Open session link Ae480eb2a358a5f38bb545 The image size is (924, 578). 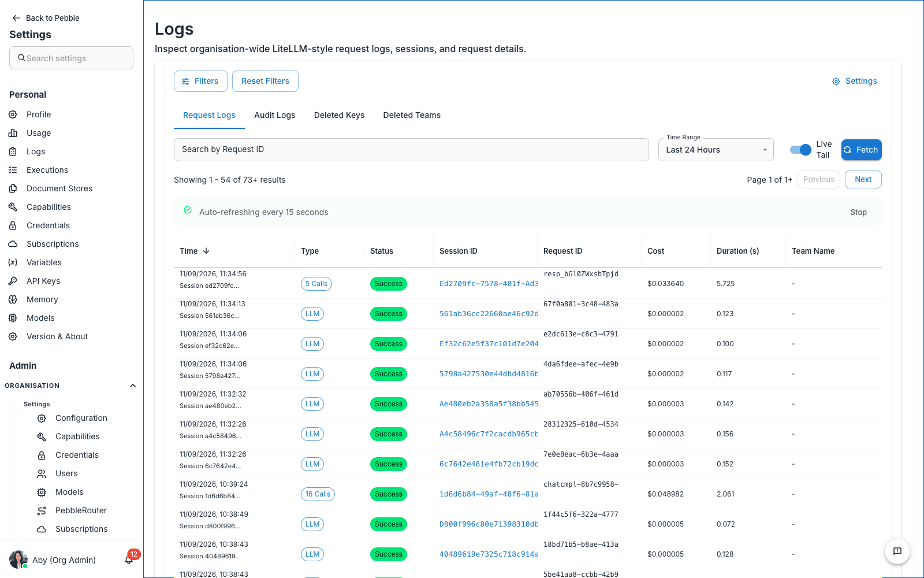[489, 404]
